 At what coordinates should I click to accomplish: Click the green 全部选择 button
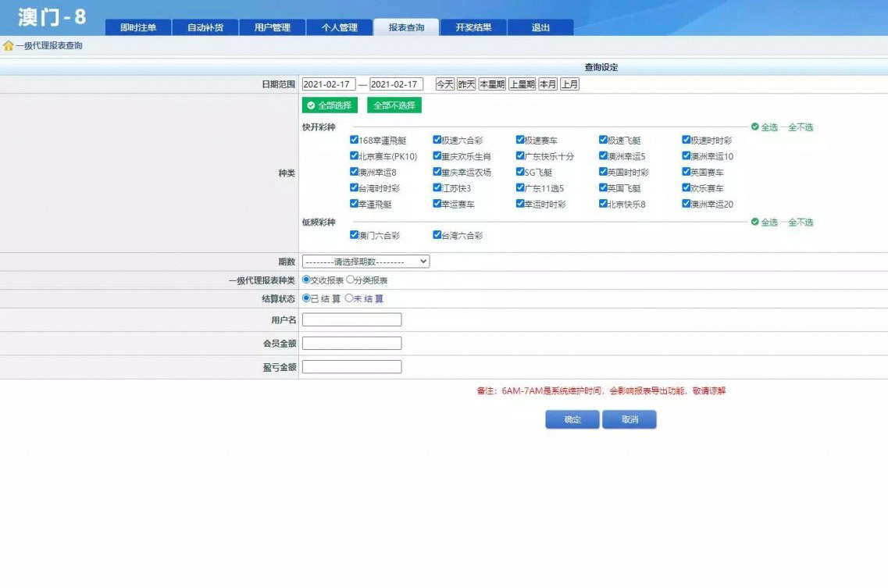coord(330,105)
